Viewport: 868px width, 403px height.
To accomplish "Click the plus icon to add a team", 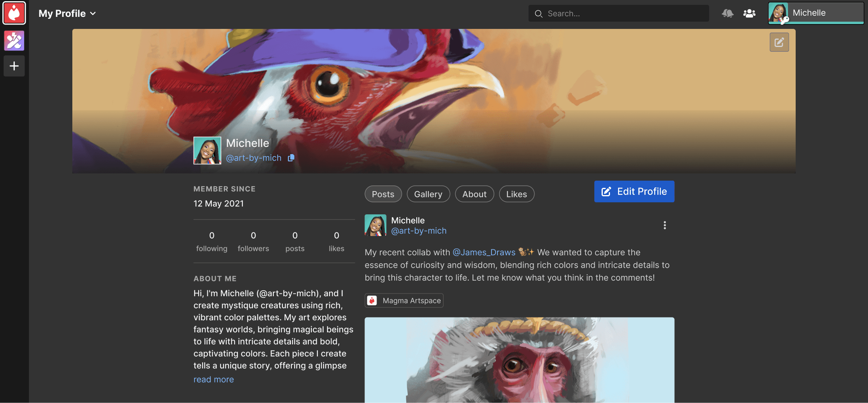I will pos(14,66).
